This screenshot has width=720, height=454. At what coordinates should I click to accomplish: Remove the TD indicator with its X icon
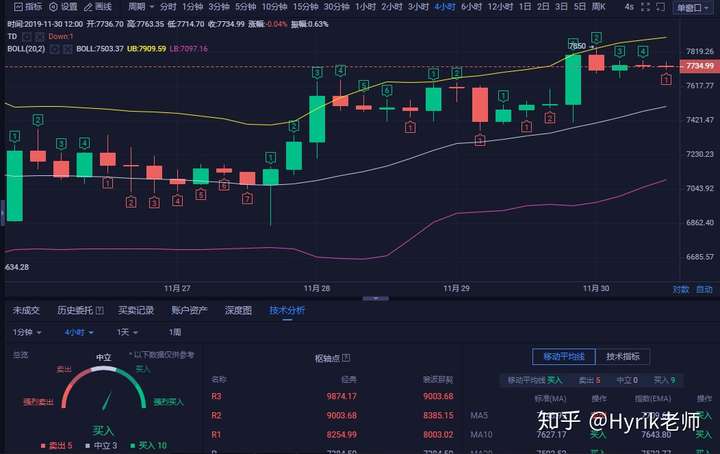pos(39,36)
